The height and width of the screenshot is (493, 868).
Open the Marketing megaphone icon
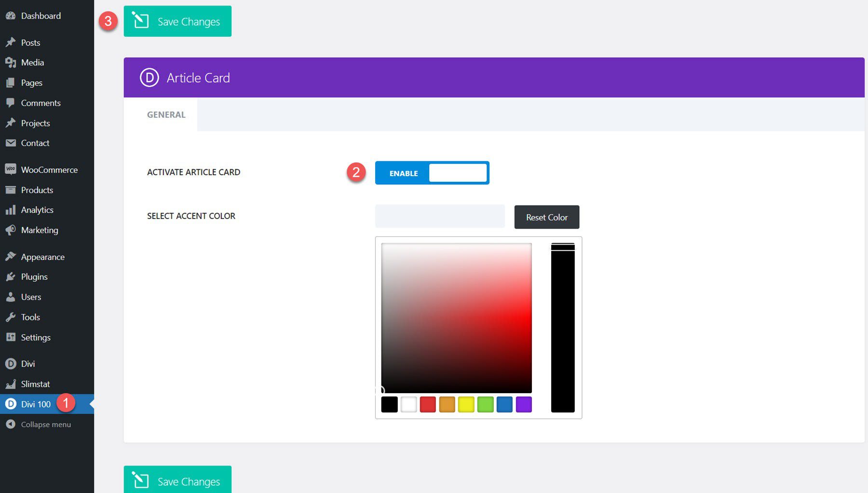point(11,230)
